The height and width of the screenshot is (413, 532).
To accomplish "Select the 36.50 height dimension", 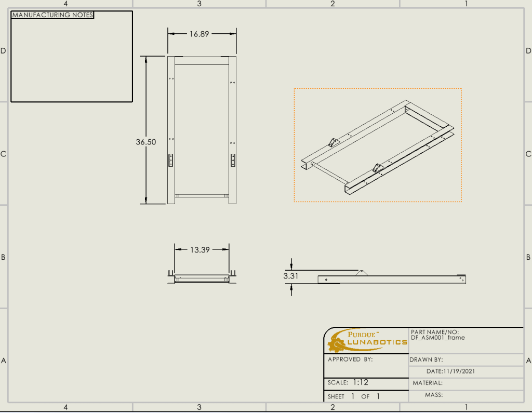I will 146,141.
